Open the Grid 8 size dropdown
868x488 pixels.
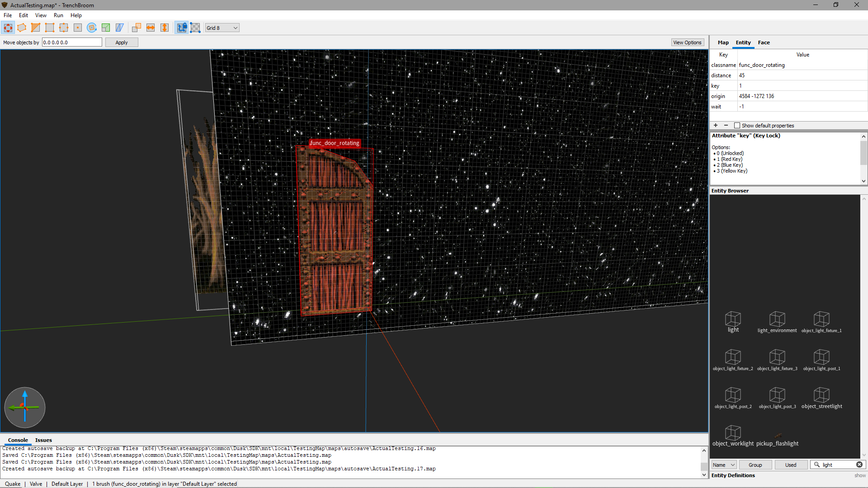[x=222, y=28]
